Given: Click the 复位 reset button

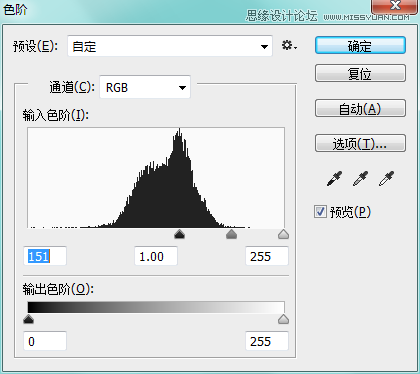Looking at the screenshot, I should pos(360,73).
